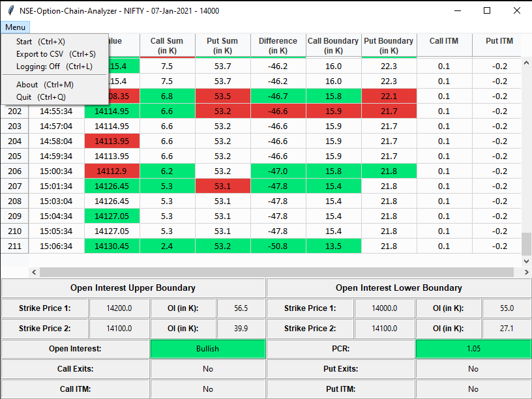Click the Call Exits value No
The width and height of the screenshot is (532, 399).
(x=207, y=369)
